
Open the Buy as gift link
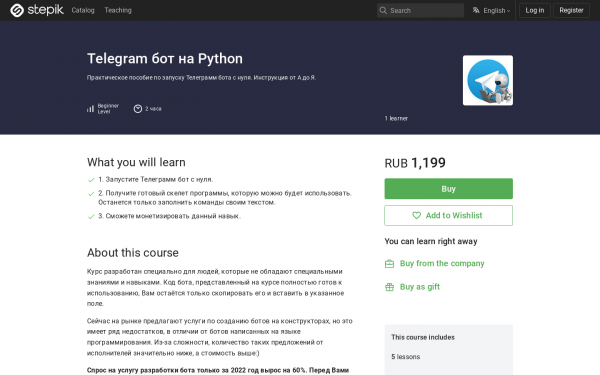click(420, 287)
